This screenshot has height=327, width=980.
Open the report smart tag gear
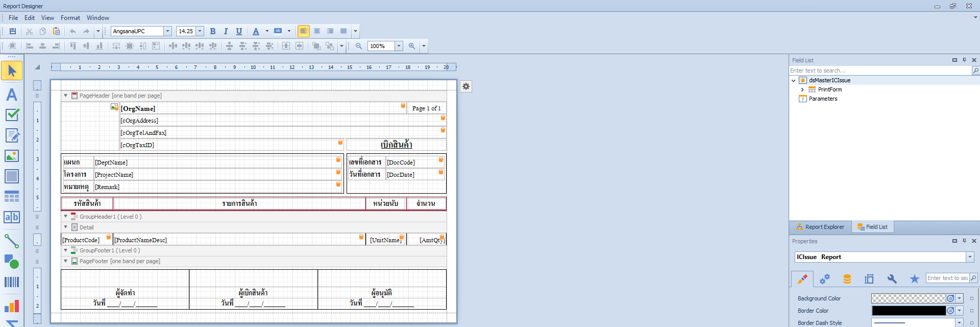466,86
